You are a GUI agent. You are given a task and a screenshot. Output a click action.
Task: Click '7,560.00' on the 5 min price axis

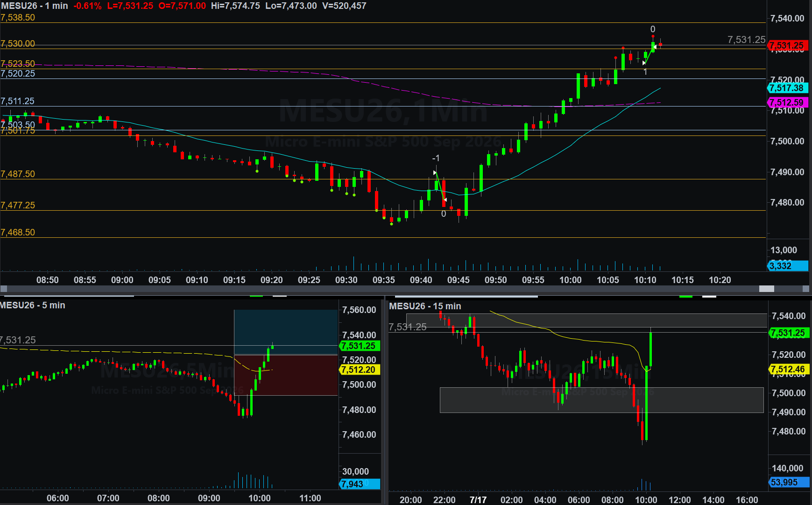pos(359,310)
